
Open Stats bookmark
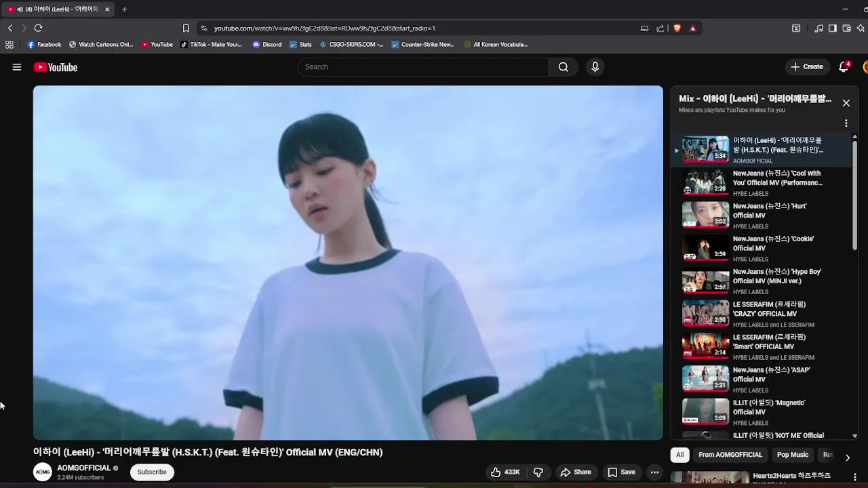tap(300, 45)
